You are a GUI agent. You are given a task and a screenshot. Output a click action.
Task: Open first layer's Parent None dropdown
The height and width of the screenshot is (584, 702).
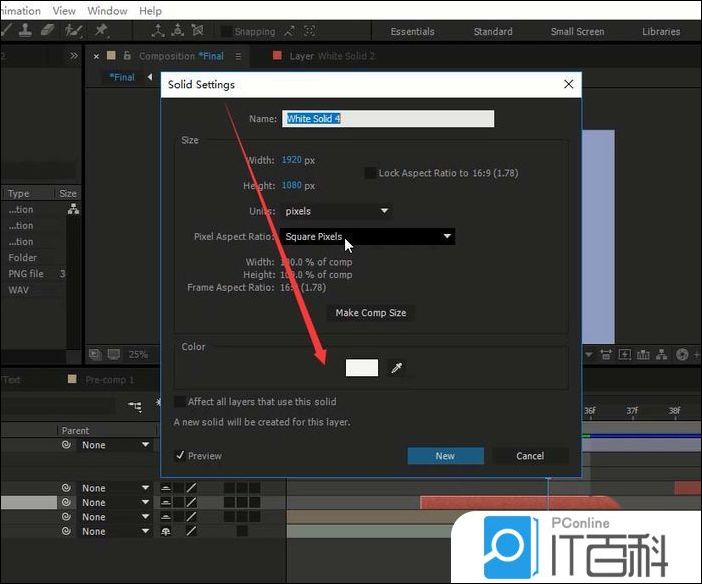pos(115,445)
